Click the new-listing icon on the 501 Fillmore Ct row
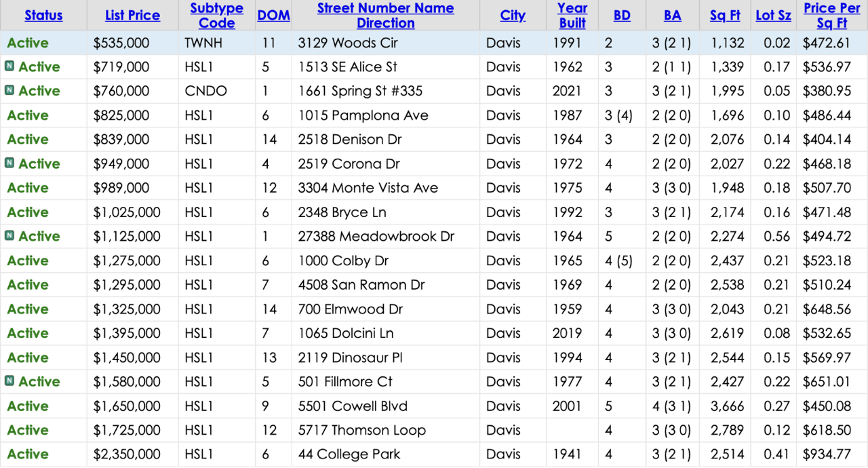868x468 pixels. [9, 381]
